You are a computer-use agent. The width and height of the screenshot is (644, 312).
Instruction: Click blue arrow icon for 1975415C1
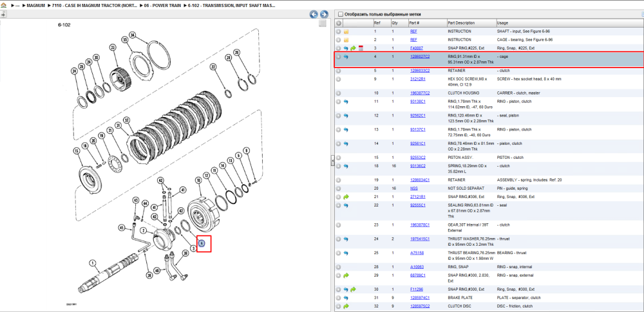(346, 239)
